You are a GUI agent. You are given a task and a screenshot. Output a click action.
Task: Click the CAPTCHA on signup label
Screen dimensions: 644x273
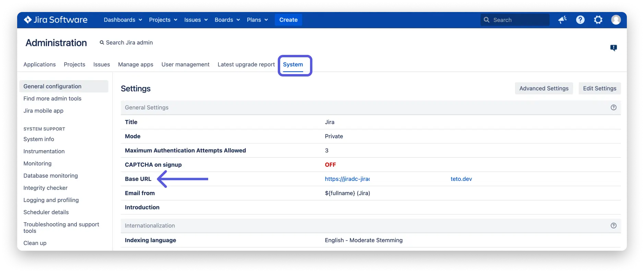point(153,165)
